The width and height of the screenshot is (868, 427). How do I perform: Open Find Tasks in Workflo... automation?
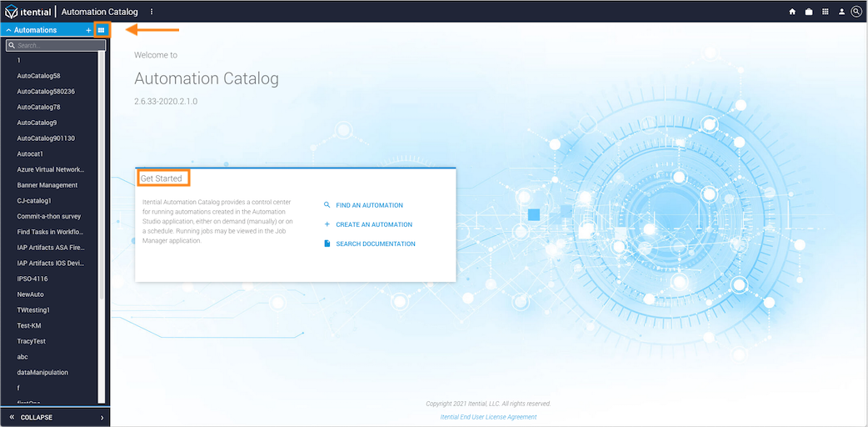pyautogui.click(x=50, y=232)
